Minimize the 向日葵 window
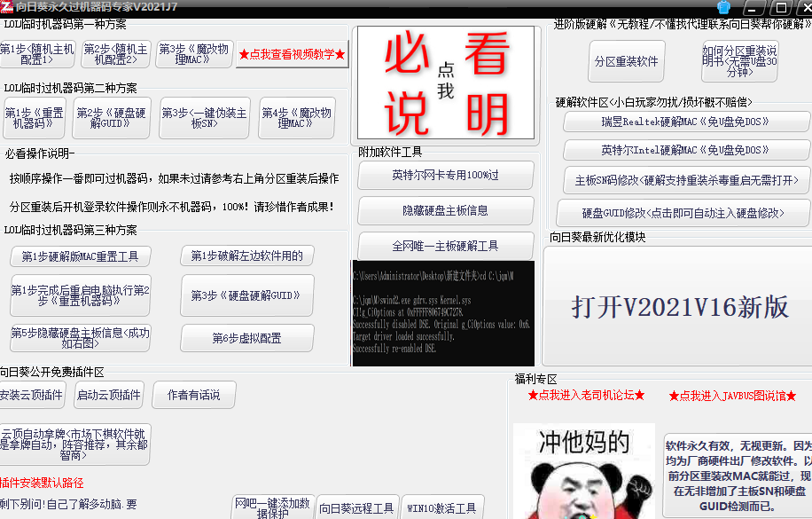The width and height of the screenshot is (812, 519). (x=752, y=8)
